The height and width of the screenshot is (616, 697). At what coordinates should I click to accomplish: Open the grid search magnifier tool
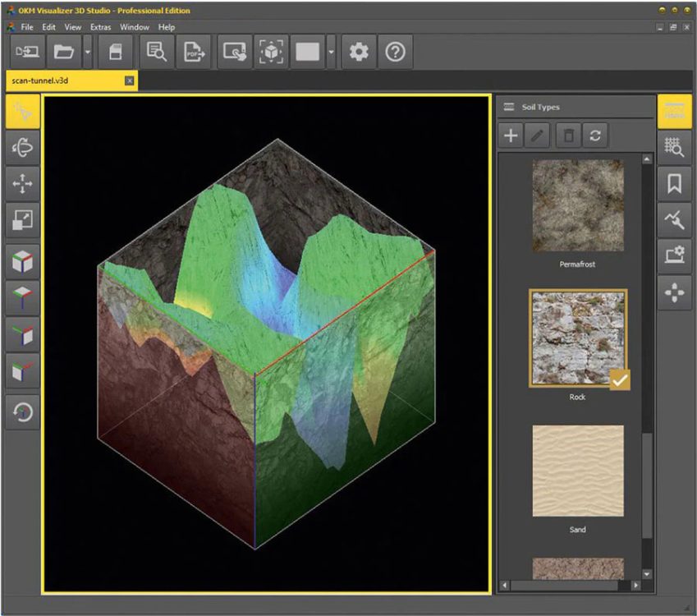(x=675, y=147)
